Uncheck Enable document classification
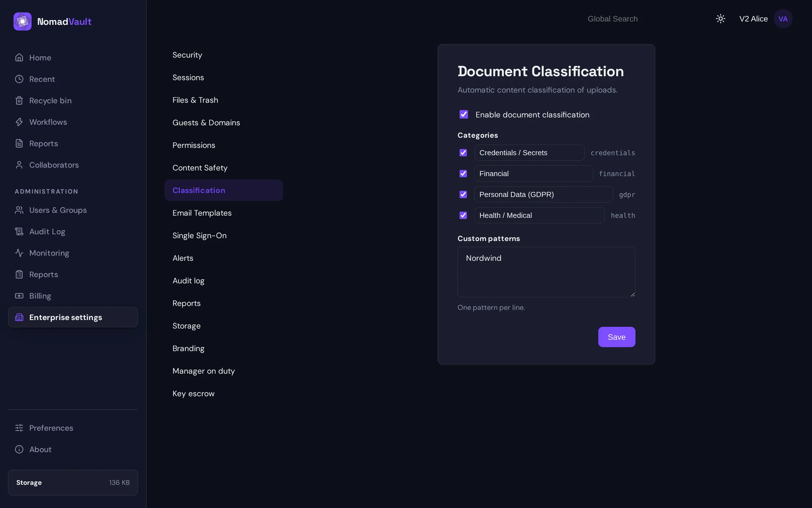Viewport: 812px width, 508px height. pyautogui.click(x=464, y=114)
